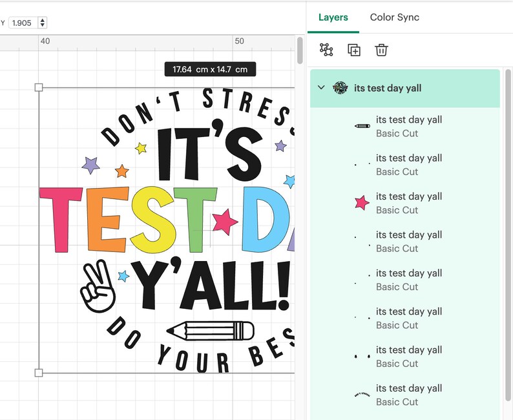This screenshot has height=420, width=513.
Task: Click the small yellow star on canvas
Action: (141, 148)
